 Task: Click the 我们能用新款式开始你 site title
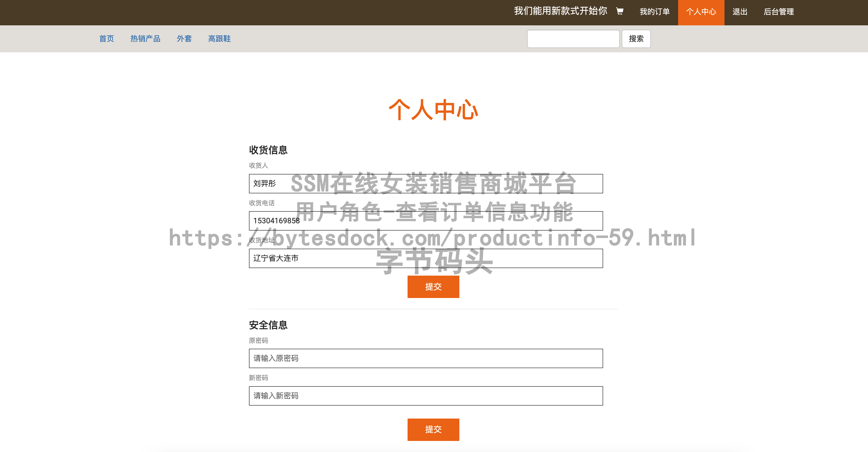click(x=560, y=11)
